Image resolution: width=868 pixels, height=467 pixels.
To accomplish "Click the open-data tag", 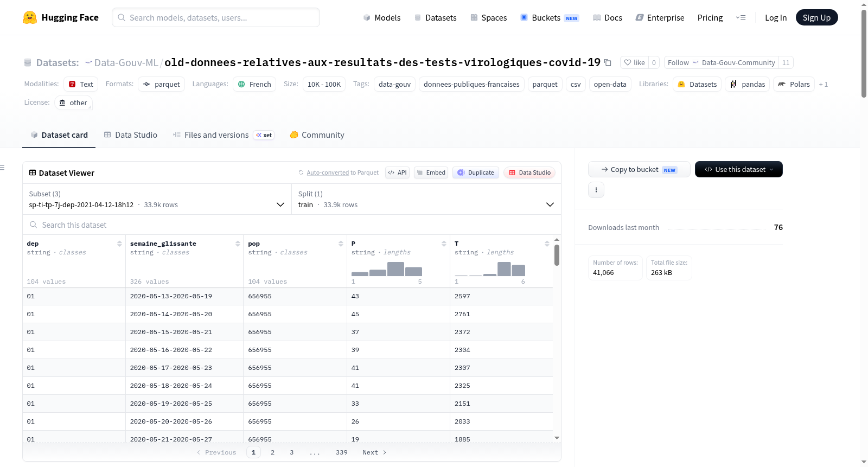I will click(610, 84).
